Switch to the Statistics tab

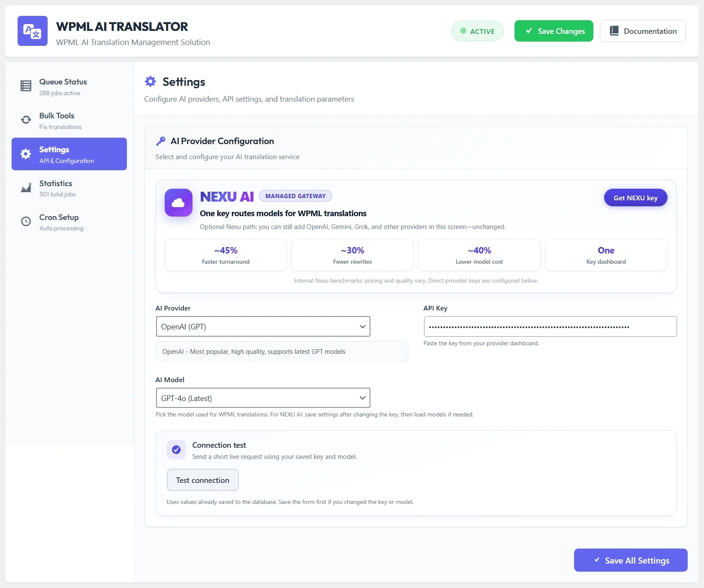coord(69,188)
